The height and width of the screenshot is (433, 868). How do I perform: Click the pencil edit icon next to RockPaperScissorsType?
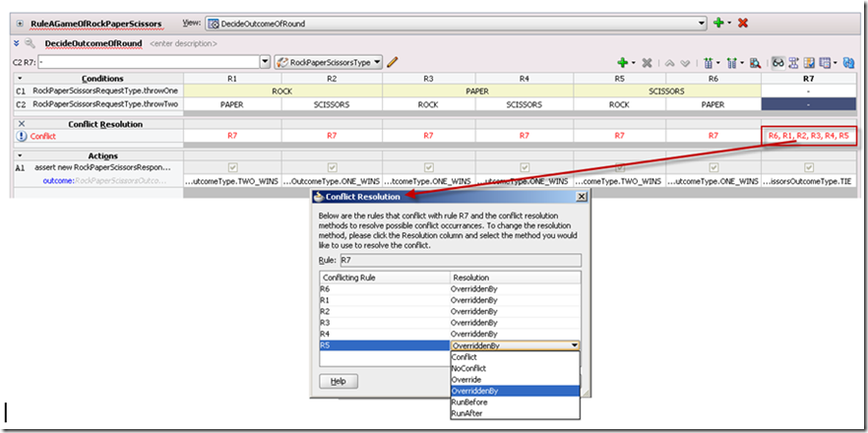393,62
